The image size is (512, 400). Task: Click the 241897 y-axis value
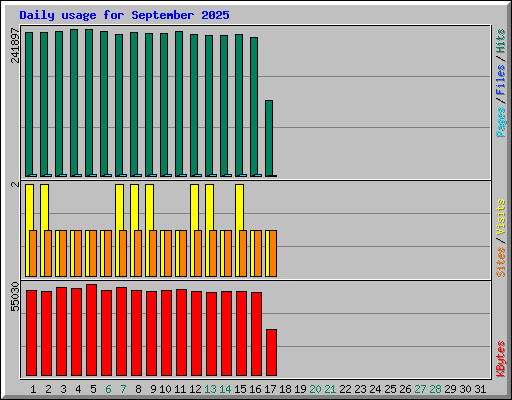pyautogui.click(x=15, y=45)
